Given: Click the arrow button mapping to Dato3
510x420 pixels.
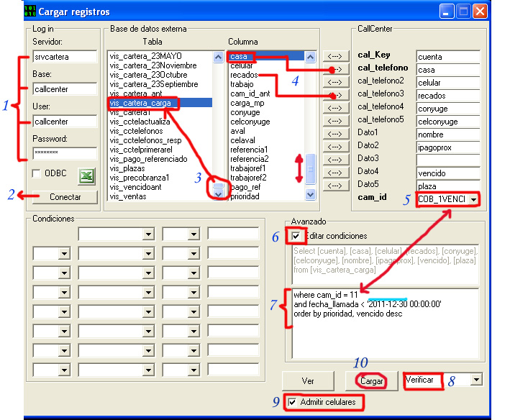Looking at the screenshot, I should [335, 160].
